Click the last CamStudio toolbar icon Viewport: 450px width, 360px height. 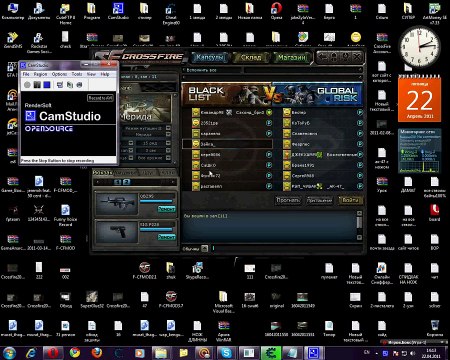pyautogui.click(x=79, y=85)
